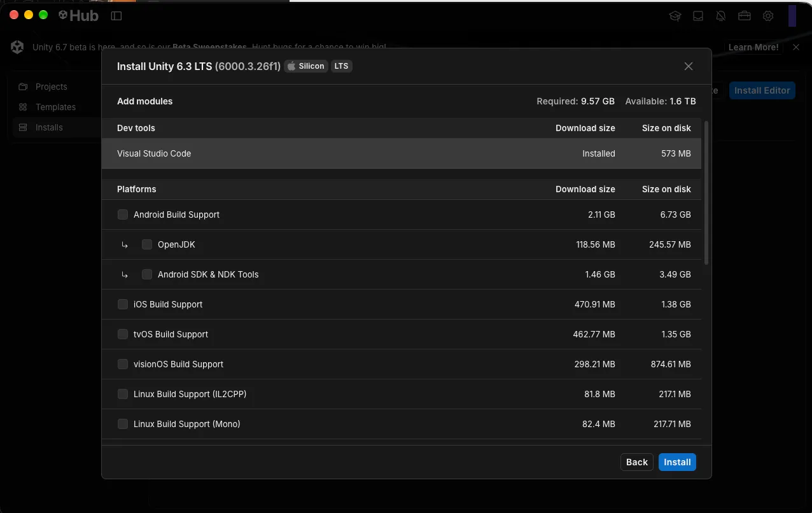Click the Platforms section header

pos(402,189)
